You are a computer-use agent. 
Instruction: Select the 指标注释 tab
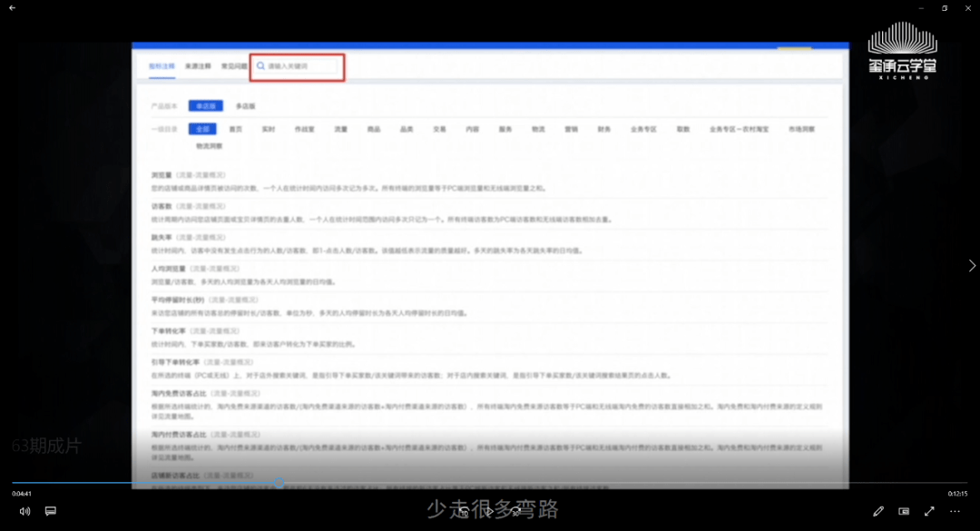(162, 65)
